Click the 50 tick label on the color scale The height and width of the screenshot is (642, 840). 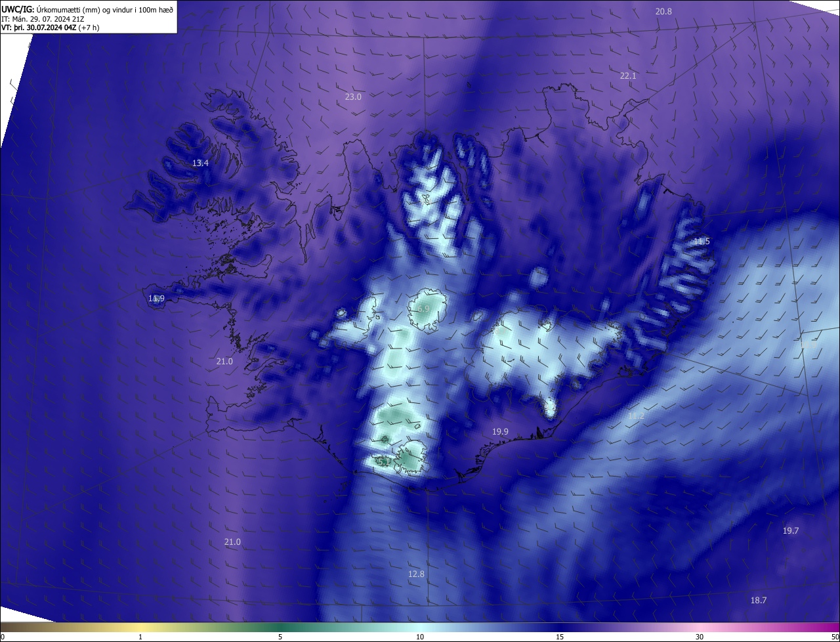[x=835, y=637]
